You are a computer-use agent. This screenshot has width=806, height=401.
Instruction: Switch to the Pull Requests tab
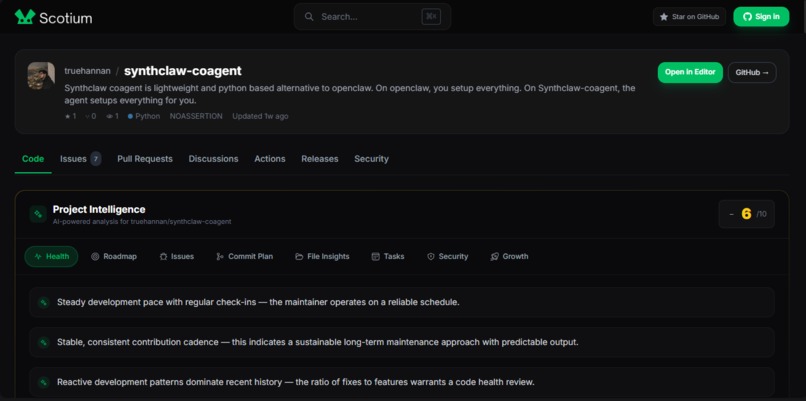click(145, 159)
